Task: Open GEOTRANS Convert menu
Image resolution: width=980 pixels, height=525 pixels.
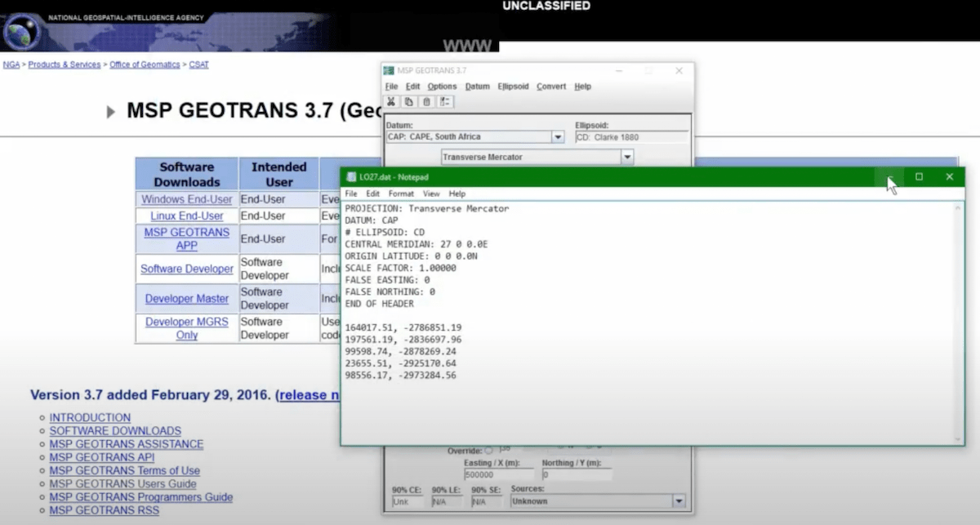Action: (x=551, y=87)
